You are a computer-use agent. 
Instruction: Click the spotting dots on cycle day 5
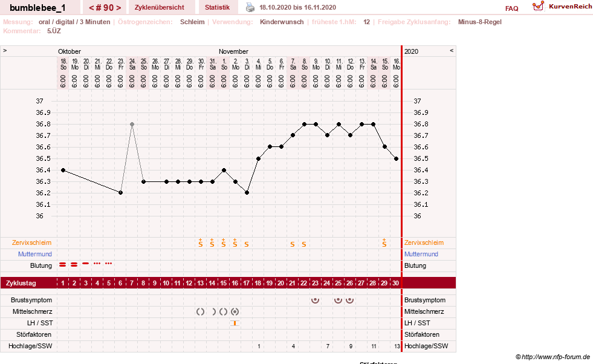109,264
